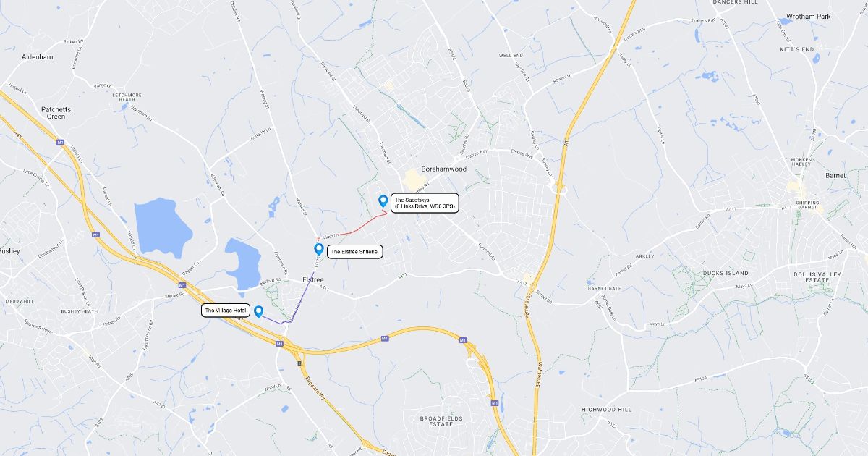
Task: Click the blue pin beside The Sacofskys label
Action: pyautogui.click(x=383, y=200)
